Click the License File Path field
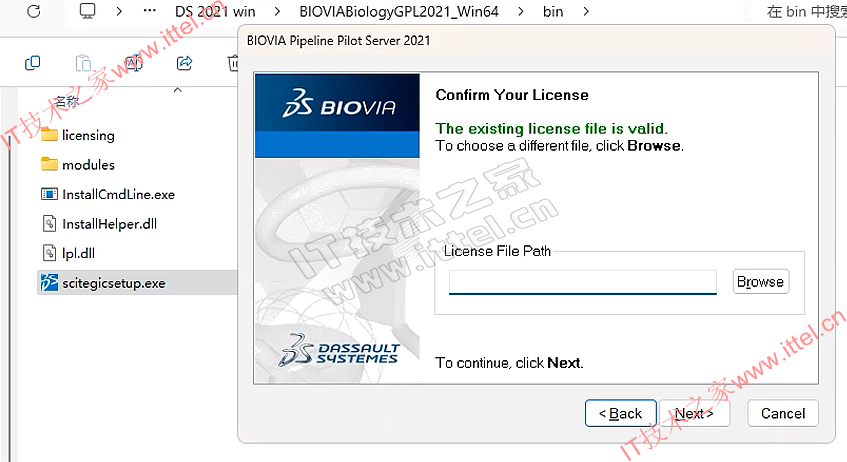The height and width of the screenshot is (462, 847). pyautogui.click(x=583, y=282)
